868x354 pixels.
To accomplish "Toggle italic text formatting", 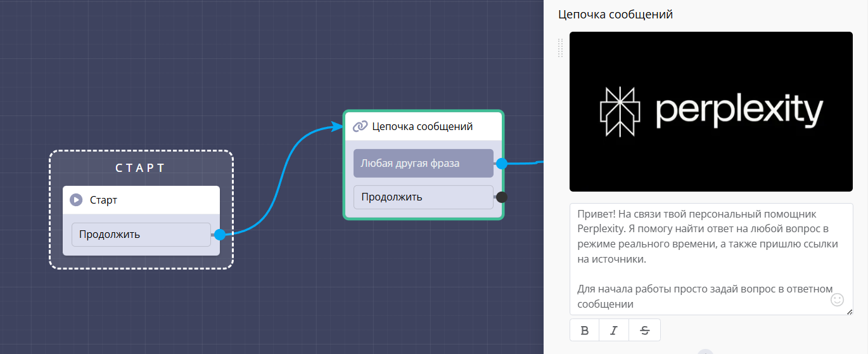I will point(614,330).
